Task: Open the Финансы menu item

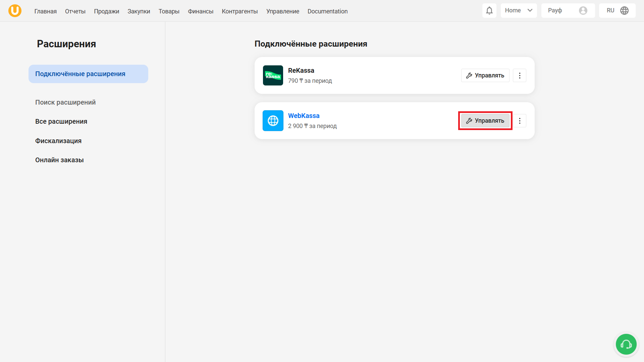Action: pyautogui.click(x=200, y=11)
